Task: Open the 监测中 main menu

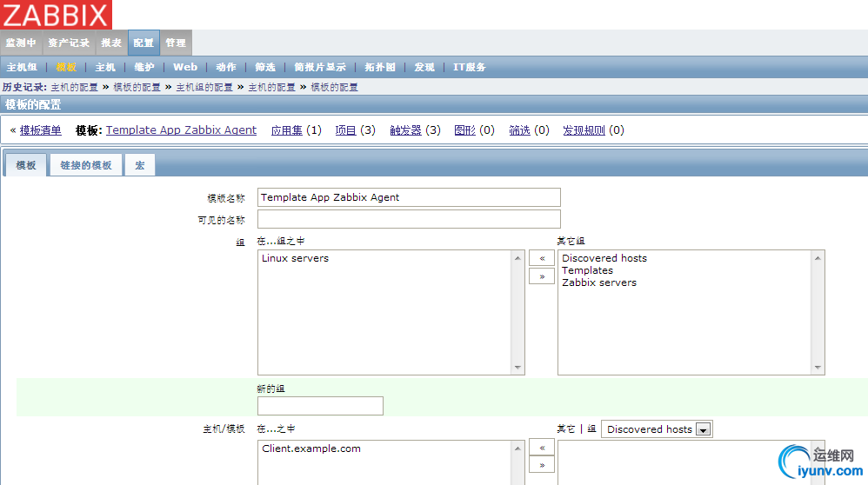Action: (x=21, y=43)
